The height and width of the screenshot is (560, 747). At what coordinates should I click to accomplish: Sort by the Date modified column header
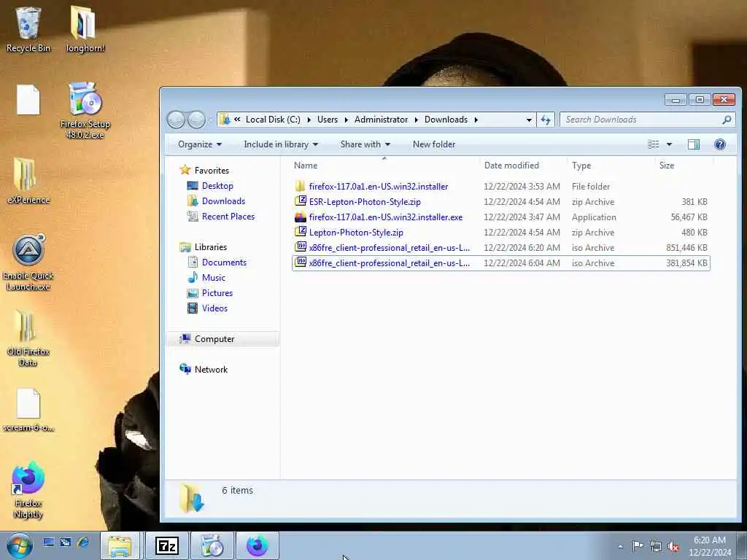pos(523,166)
